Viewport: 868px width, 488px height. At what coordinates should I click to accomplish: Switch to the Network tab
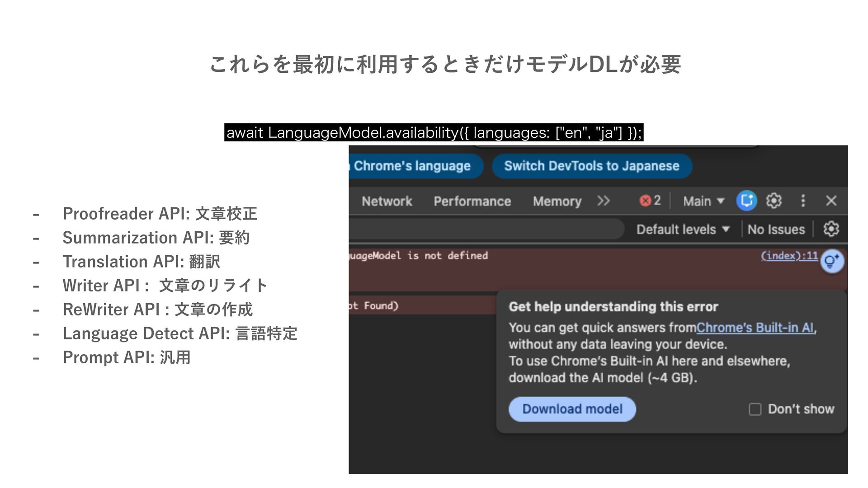click(387, 202)
